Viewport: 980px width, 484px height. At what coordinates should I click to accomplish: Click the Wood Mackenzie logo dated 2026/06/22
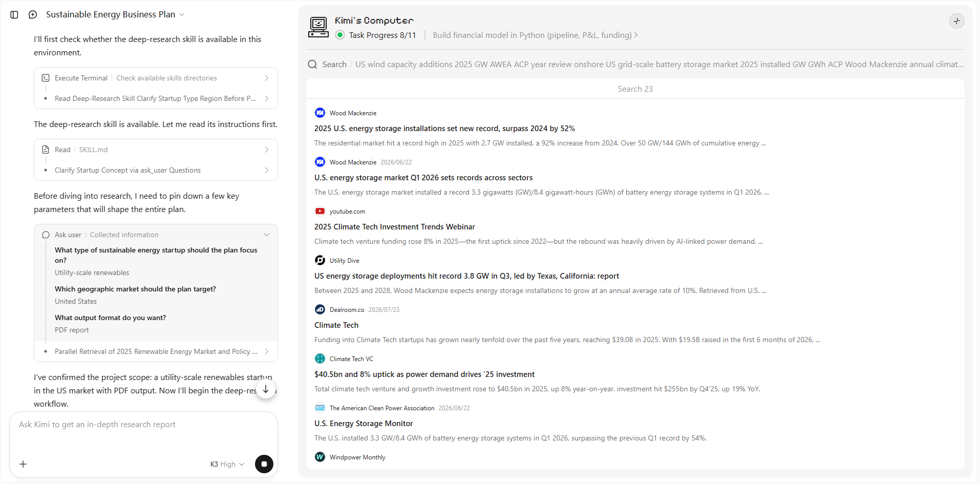coord(320,162)
